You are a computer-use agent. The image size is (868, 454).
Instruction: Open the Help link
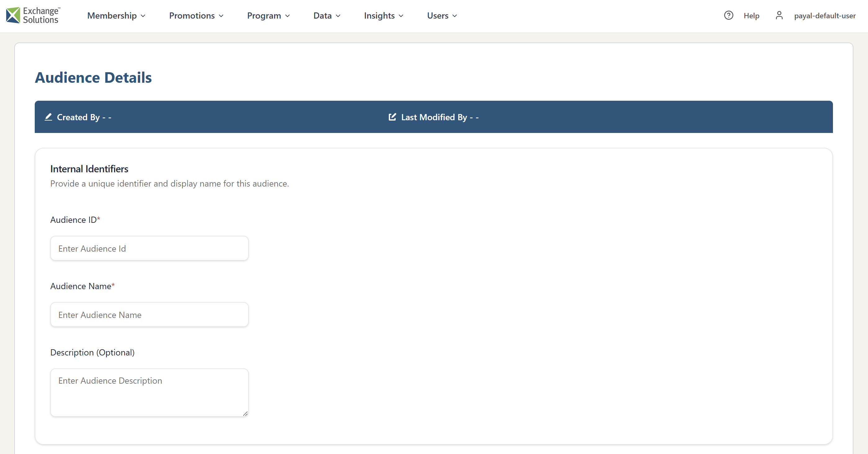point(751,16)
